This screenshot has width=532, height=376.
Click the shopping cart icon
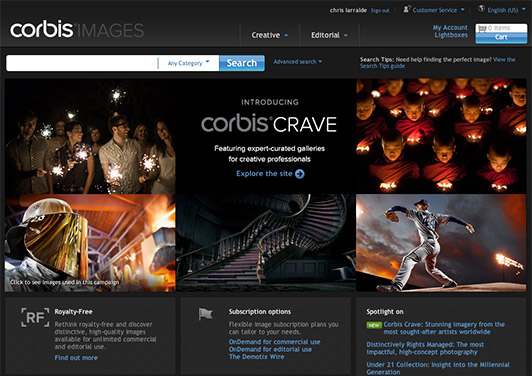[482, 29]
